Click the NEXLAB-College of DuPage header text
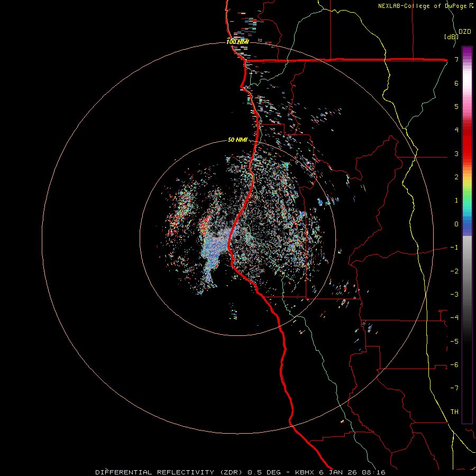The height and width of the screenshot is (476, 476). pos(426,6)
